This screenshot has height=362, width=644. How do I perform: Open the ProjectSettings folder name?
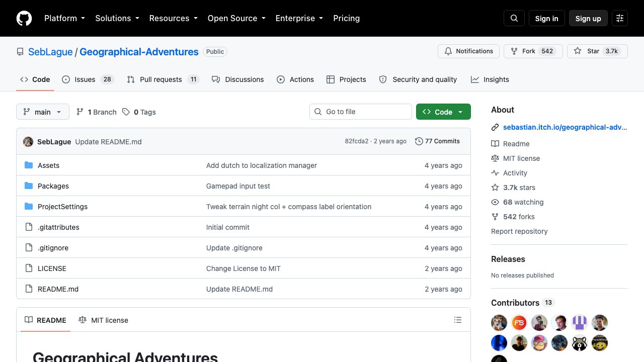coord(62,207)
